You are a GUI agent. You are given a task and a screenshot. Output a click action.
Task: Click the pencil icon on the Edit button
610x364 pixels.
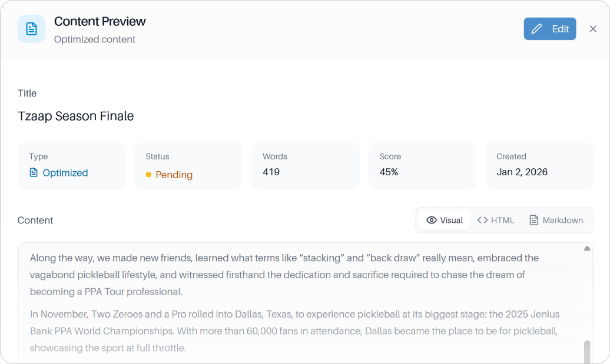pos(536,29)
